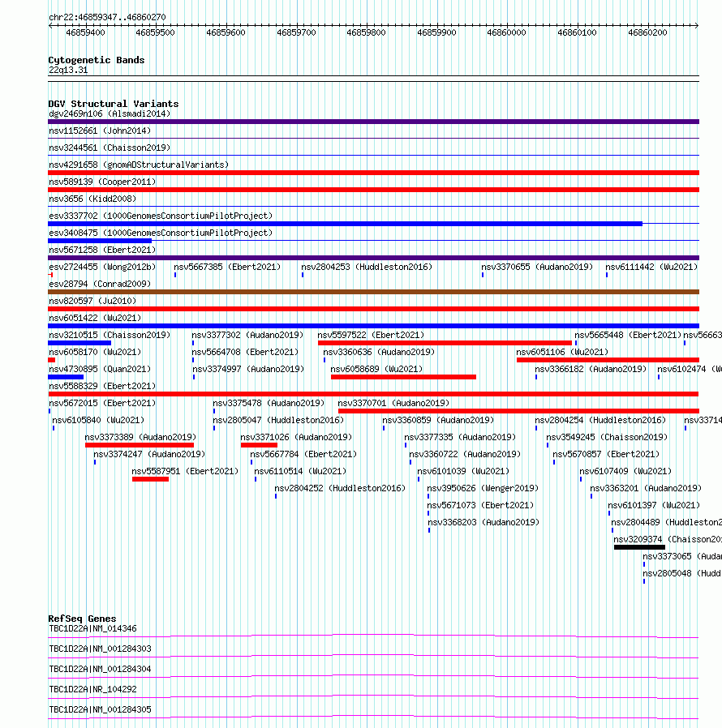Select nsv5667784 (Ebert2021) label

303,455
